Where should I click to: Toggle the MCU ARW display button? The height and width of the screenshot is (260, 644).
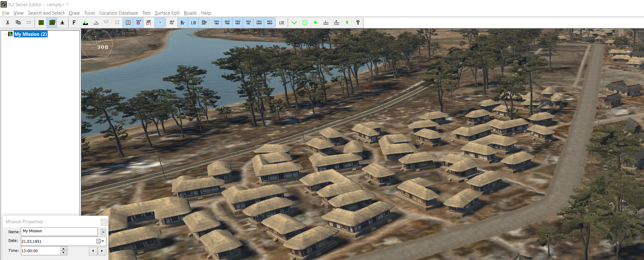pos(270,22)
